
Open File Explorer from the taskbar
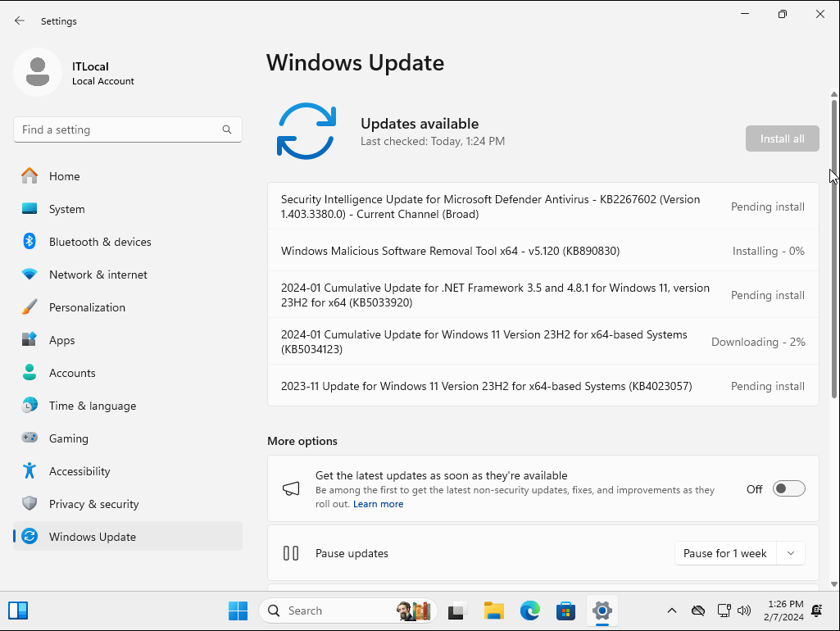[493, 611]
